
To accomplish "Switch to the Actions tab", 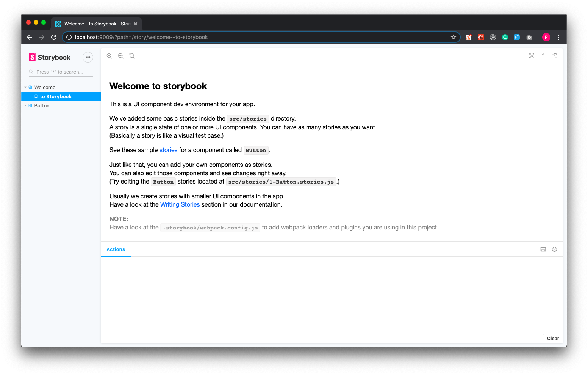I will (x=116, y=249).
